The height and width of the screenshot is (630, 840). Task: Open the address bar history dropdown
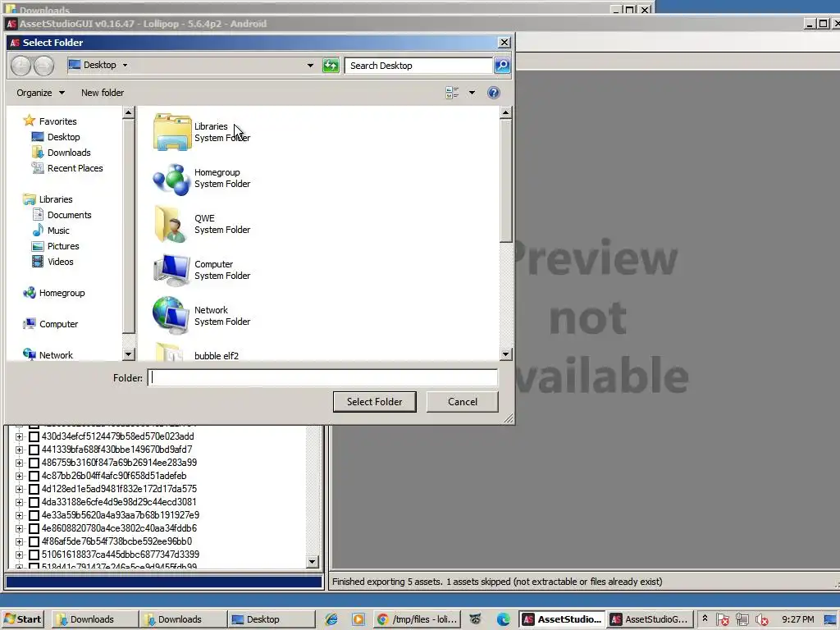point(310,66)
